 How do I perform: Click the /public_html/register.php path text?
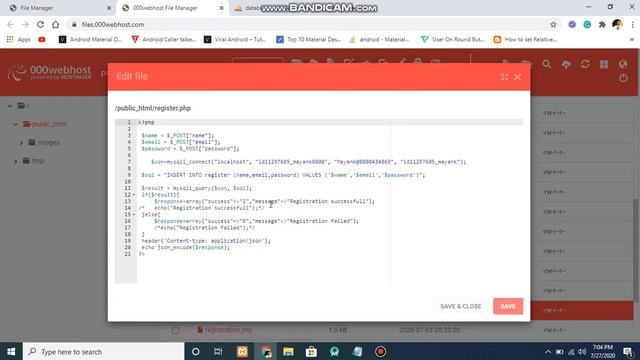point(153,108)
